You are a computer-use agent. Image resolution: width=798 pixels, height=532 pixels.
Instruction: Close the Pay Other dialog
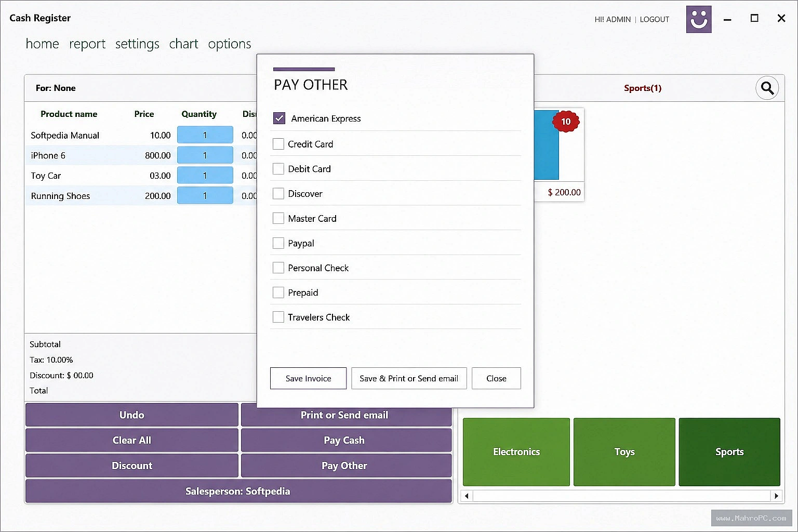click(496, 378)
